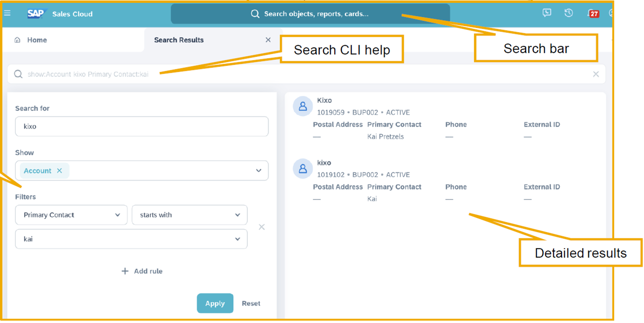Click Kai contact value for account 1019102
The height and width of the screenshot is (323, 644).
372,199
